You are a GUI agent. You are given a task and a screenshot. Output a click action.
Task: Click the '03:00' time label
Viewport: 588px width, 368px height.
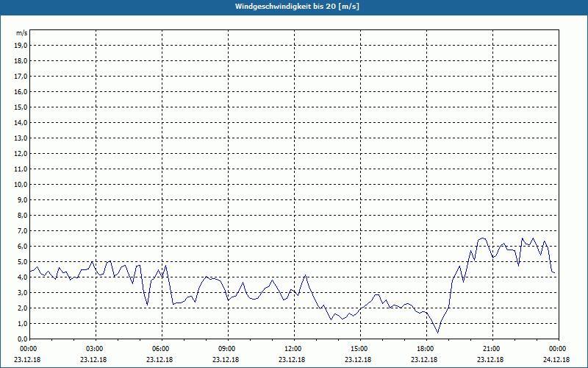[x=94, y=349]
